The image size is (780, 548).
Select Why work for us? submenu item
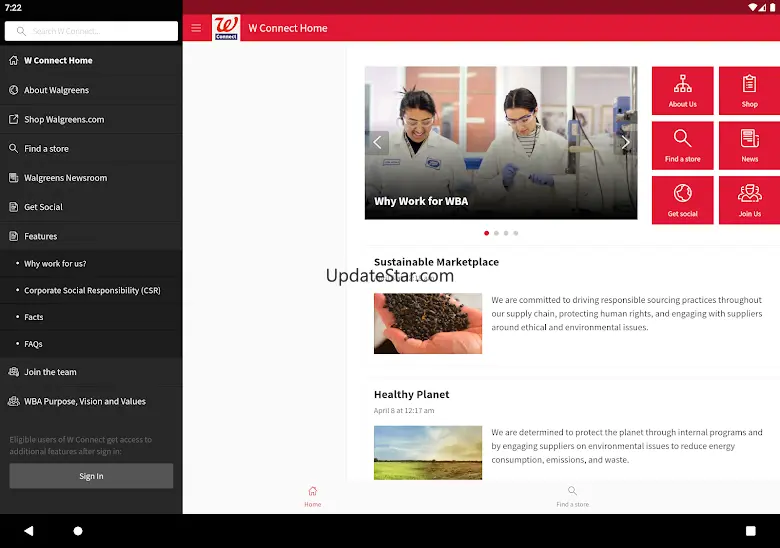pos(91,264)
